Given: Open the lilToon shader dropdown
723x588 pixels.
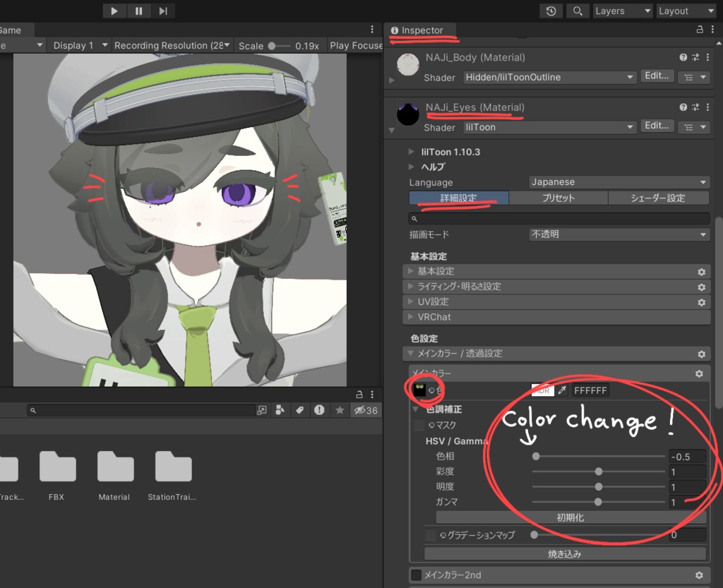Looking at the screenshot, I should 549,127.
